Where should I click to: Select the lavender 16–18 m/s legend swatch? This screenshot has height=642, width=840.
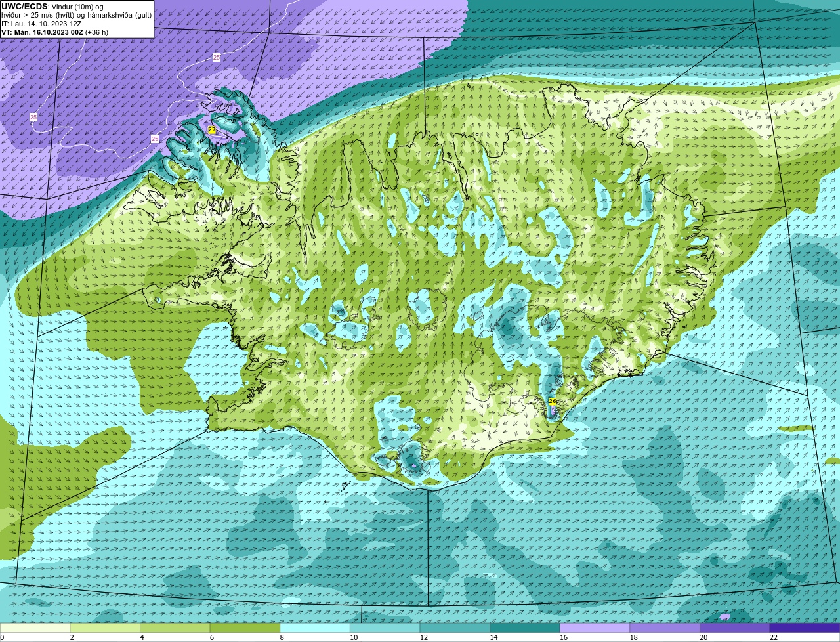595,628
